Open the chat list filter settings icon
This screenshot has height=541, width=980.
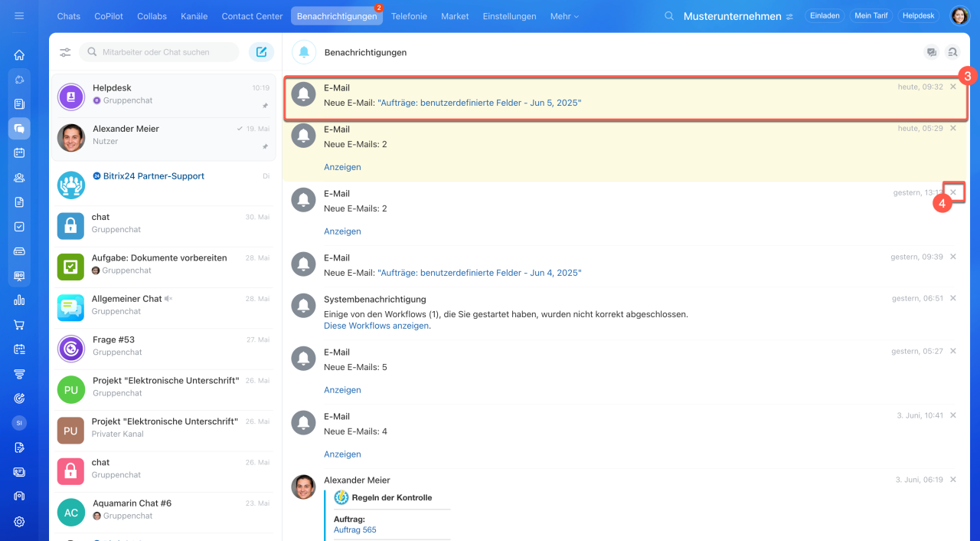click(x=65, y=52)
